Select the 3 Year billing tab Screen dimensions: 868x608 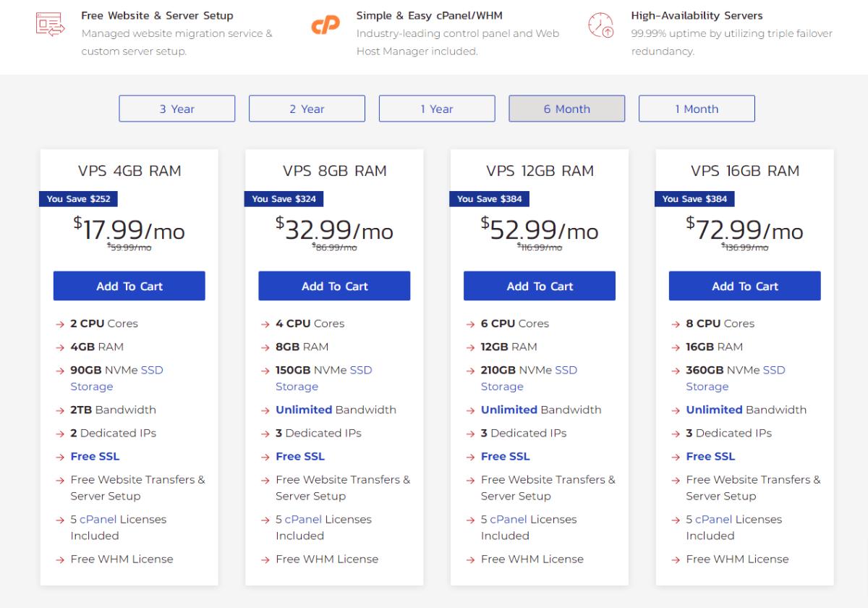[x=177, y=109]
